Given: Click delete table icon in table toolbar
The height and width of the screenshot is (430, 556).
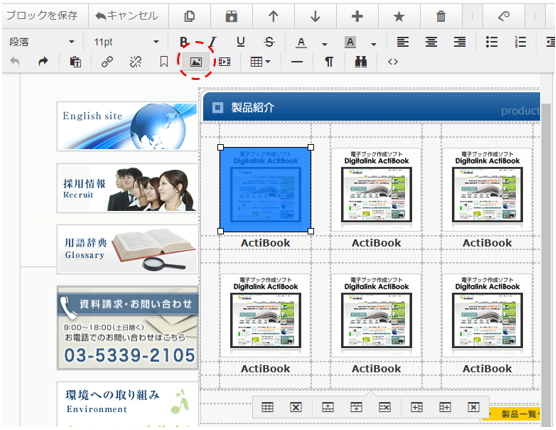Looking at the screenshot, I should click(x=296, y=407).
